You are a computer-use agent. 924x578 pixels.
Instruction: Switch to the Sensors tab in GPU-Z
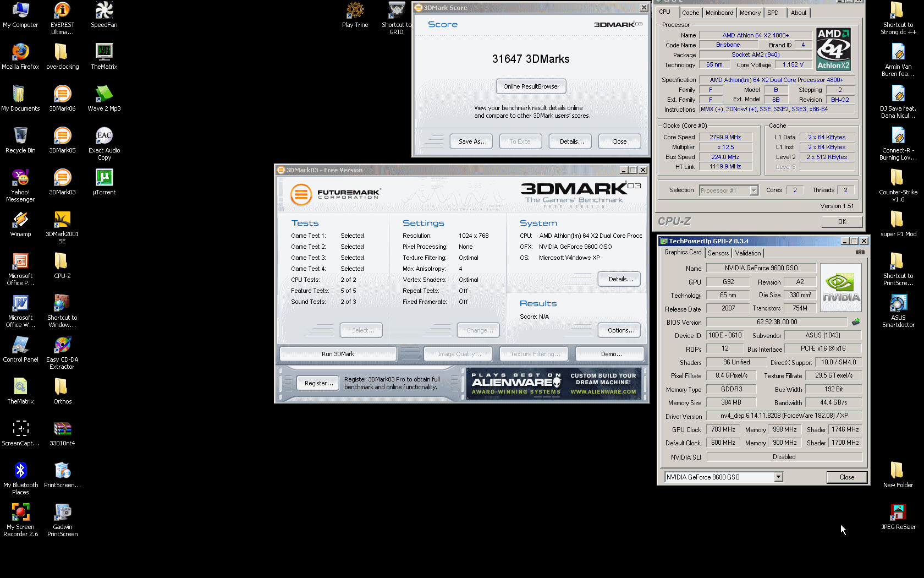[x=718, y=253]
